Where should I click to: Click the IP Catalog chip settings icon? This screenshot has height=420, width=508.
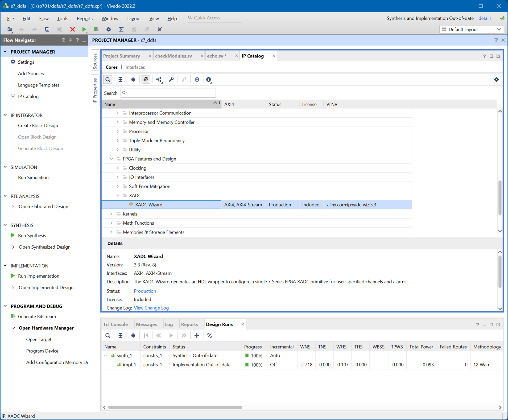click(x=197, y=80)
